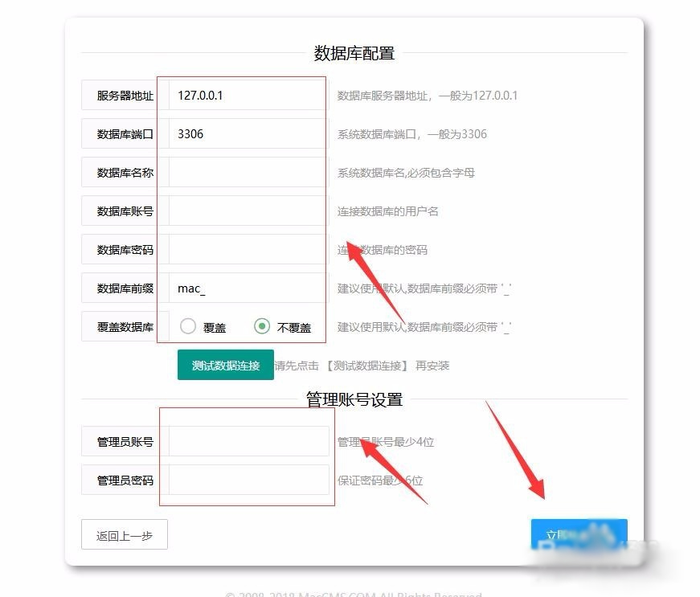Click the hint text 连接数据库的用户名
Image resolution: width=700 pixels, height=597 pixels.
point(387,211)
